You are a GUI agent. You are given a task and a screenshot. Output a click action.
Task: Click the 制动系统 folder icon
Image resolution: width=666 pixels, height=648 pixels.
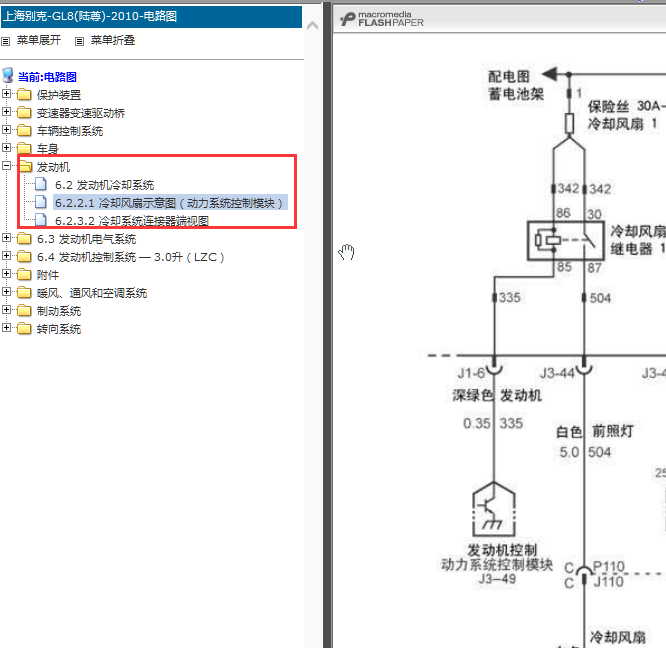[24, 310]
